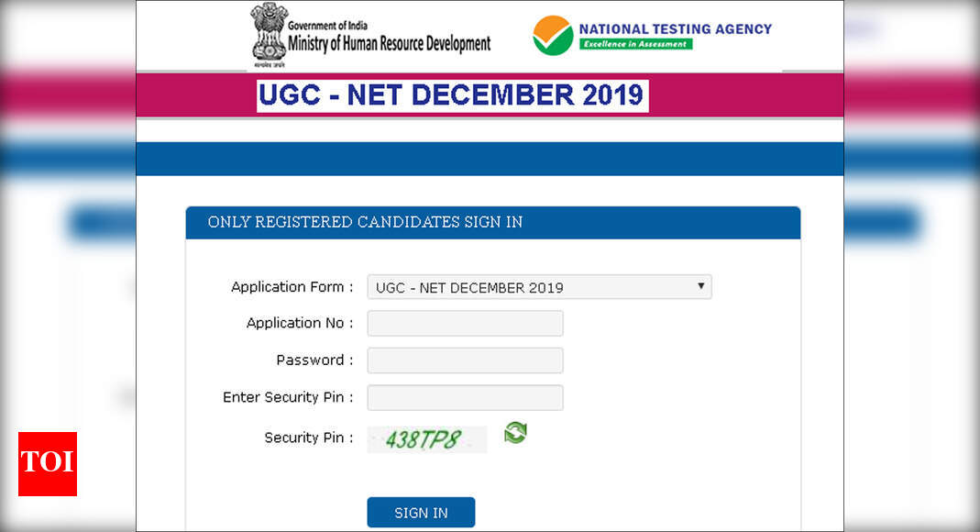Click the National Testing Agency checkmark logo
Image resolution: width=980 pixels, height=532 pixels.
[x=553, y=35]
